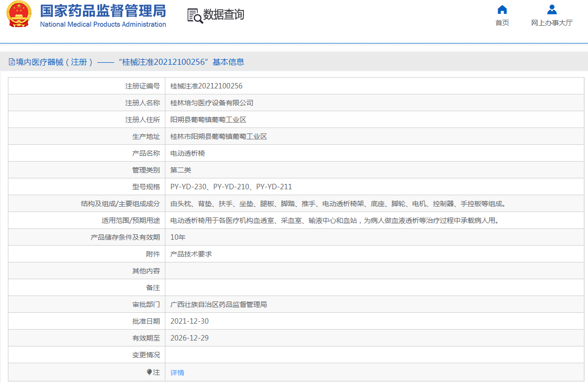Select address 阳朔县葡萄镇葡萄工业区
588x383 pixels.
tap(208, 120)
